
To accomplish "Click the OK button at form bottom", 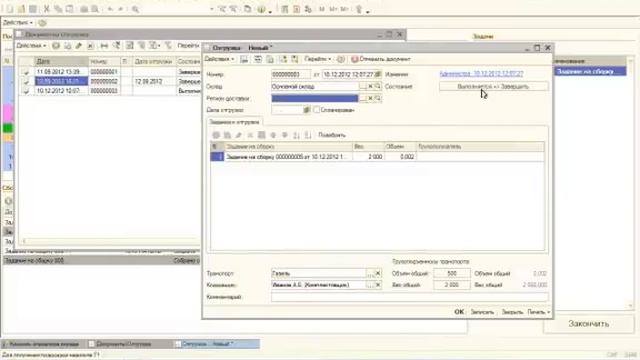I will tap(459, 312).
